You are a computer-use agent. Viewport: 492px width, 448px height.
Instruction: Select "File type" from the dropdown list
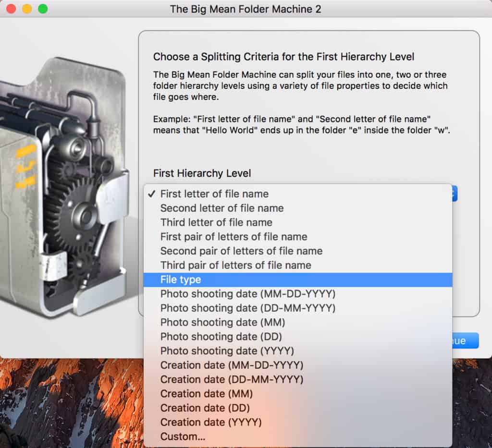(181, 279)
